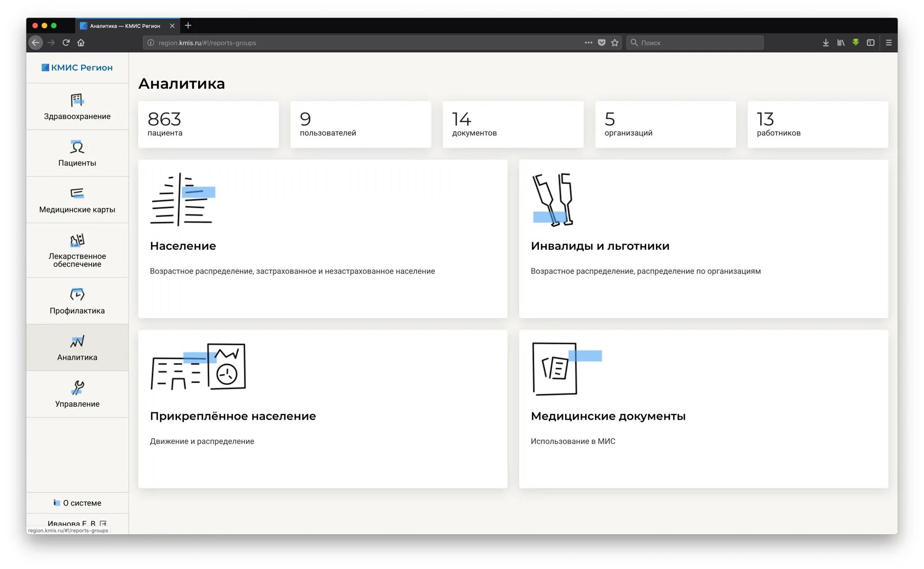Open Профилактика section label
Image resolution: width=924 pixels, height=569 pixels.
pos(77,311)
